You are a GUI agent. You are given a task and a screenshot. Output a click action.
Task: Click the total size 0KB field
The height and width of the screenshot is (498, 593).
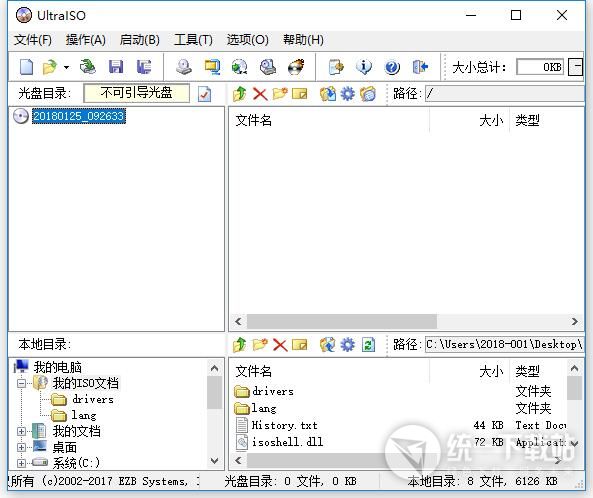[x=540, y=67]
